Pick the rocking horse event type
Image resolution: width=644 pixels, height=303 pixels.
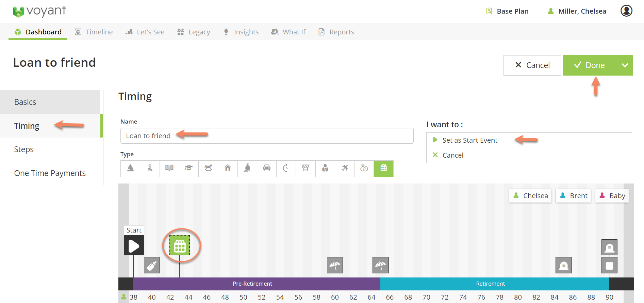click(208, 168)
